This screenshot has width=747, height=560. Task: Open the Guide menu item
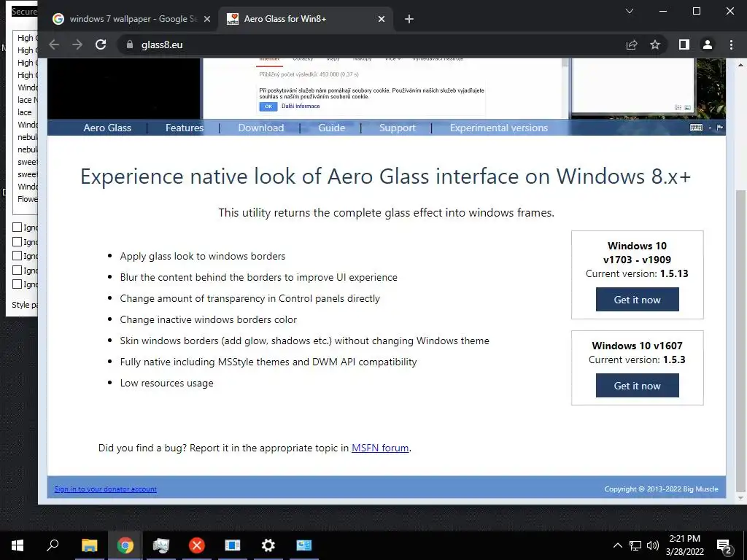[x=332, y=128]
